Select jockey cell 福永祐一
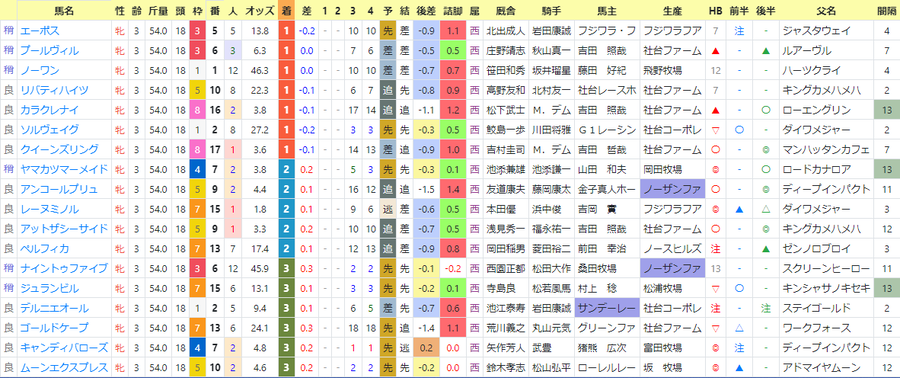 coord(552,229)
